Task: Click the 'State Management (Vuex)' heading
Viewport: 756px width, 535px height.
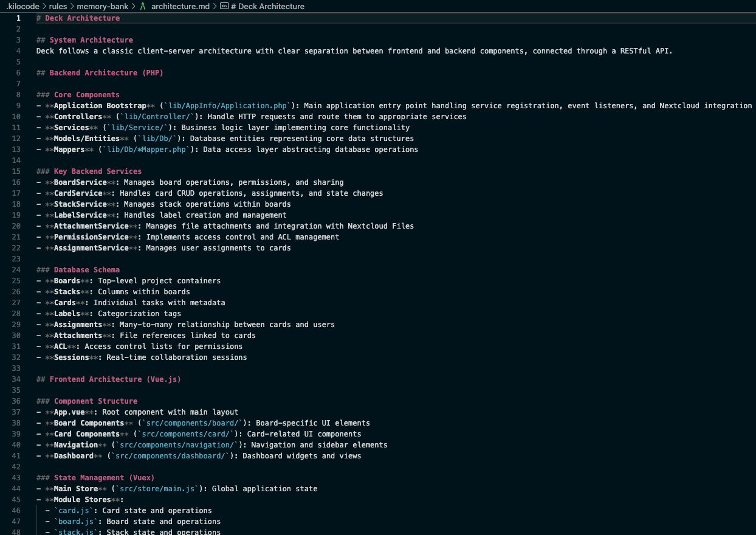Action: pyautogui.click(x=104, y=478)
